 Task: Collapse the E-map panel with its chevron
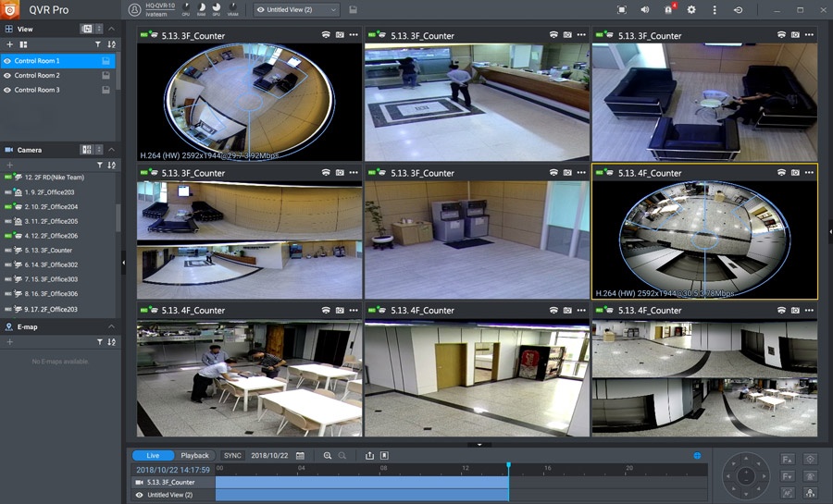pos(112,327)
